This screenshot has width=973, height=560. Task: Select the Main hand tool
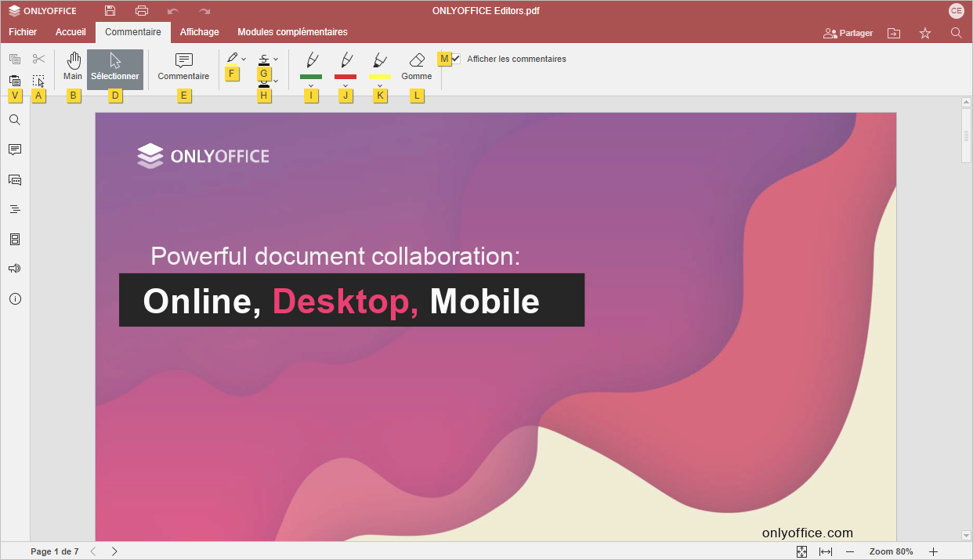pos(73,67)
